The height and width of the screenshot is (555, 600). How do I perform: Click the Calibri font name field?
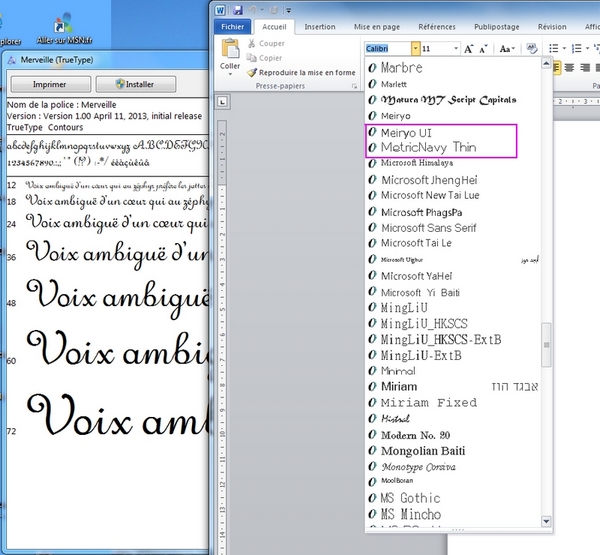tap(388, 49)
